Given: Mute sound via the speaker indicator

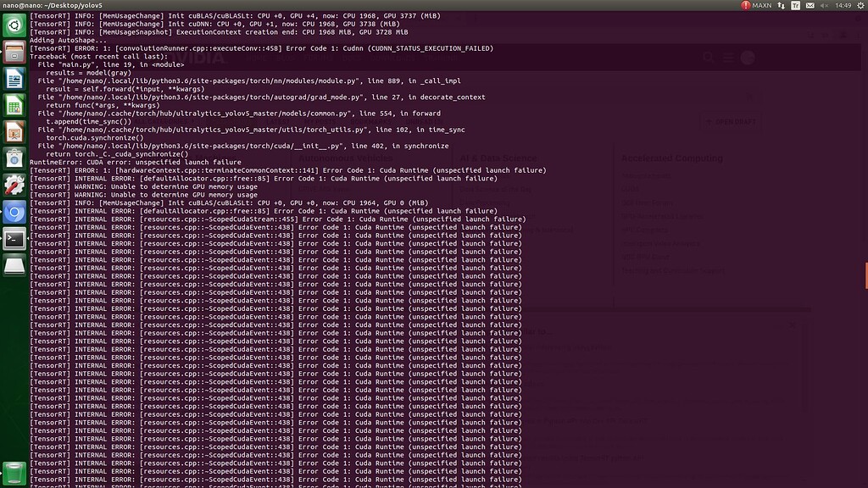Looking at the screenshot, I should [x=825, y=6].
